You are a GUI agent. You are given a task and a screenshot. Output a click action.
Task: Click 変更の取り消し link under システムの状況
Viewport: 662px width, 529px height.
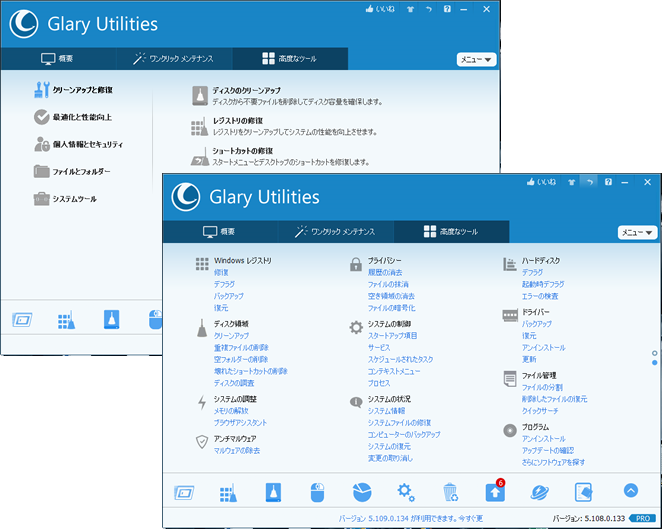390,458
